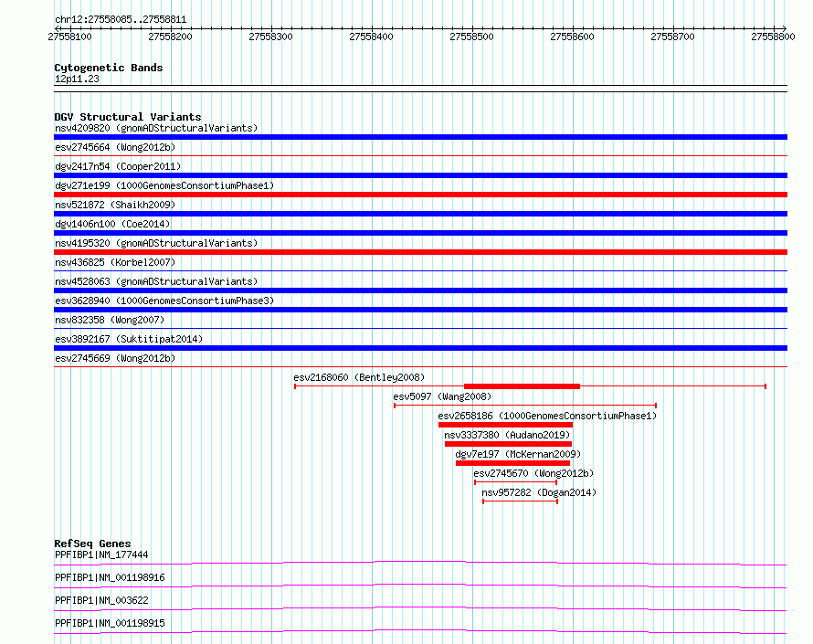Select the red bar under nsv3337380
Screen dimensions: 813x644
click(x=508, y=444)
